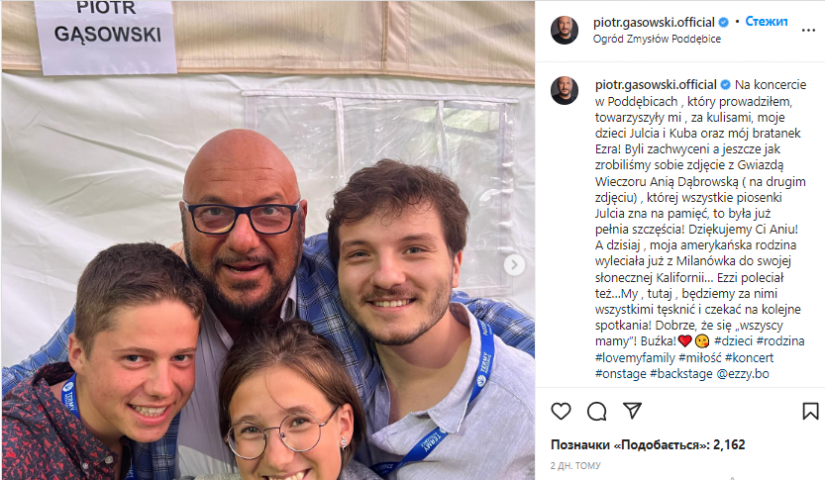Open comments with the speech bubble icon
Screen dimensions: 825x480
click(597, 411)
